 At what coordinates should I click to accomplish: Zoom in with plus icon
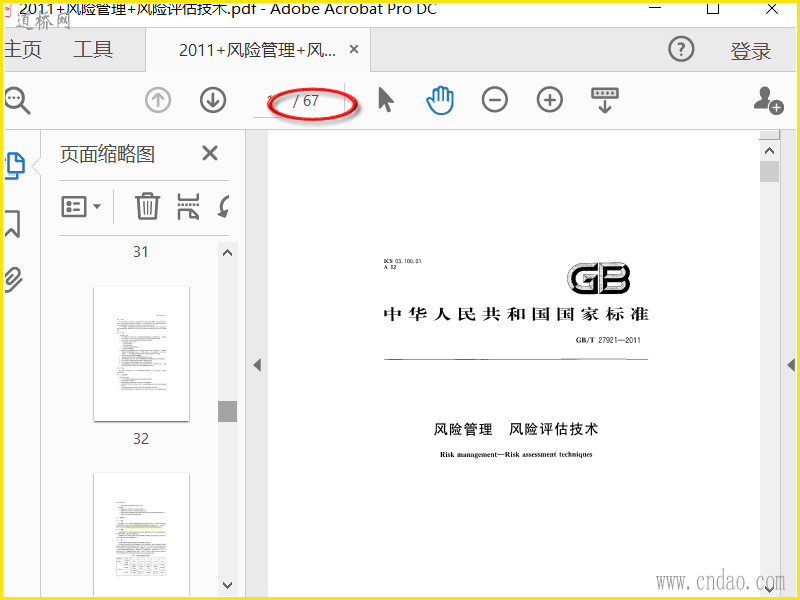(x=549, y=99)
